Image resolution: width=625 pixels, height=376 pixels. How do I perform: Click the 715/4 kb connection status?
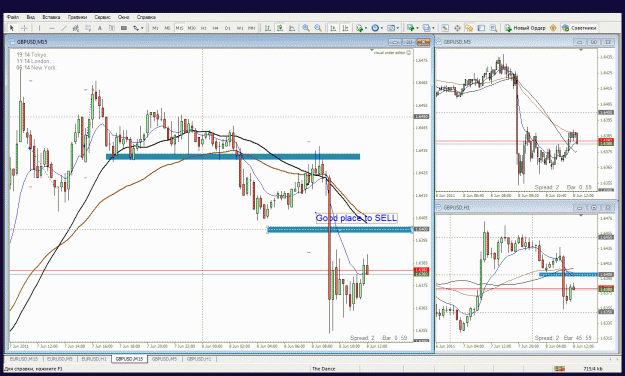pos(593,369)
